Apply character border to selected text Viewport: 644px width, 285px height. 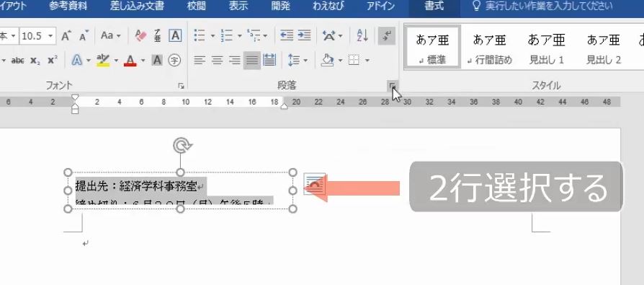[175, 36]
